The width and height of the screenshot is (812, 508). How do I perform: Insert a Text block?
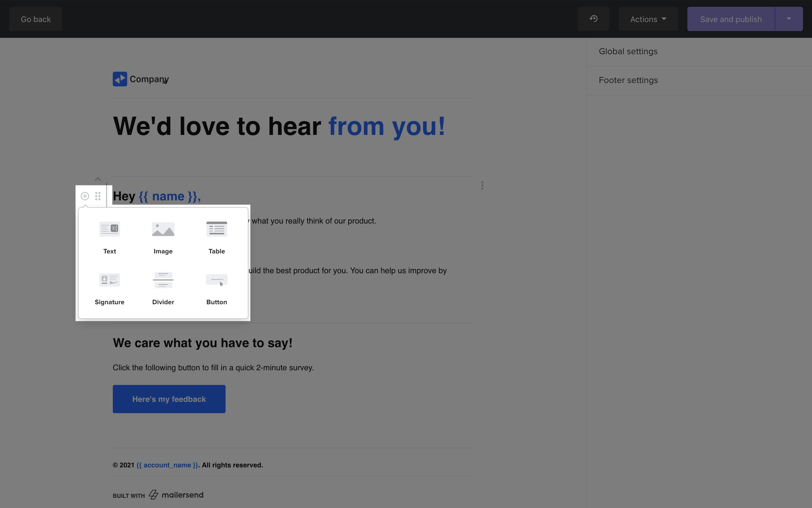109,238
